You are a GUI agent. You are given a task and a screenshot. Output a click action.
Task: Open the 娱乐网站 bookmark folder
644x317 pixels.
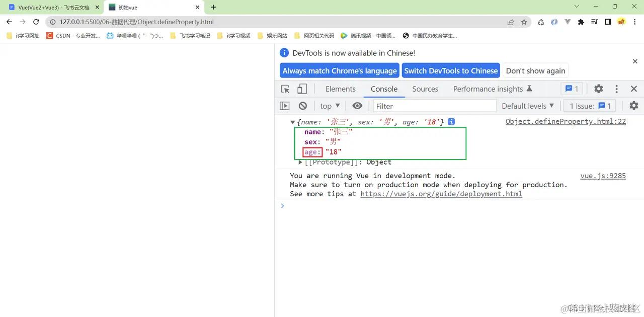click(x=272, y=36)
